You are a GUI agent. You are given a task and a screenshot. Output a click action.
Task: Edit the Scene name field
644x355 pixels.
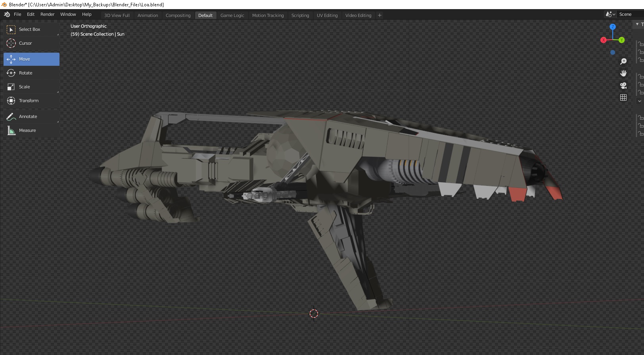[631, 14]
